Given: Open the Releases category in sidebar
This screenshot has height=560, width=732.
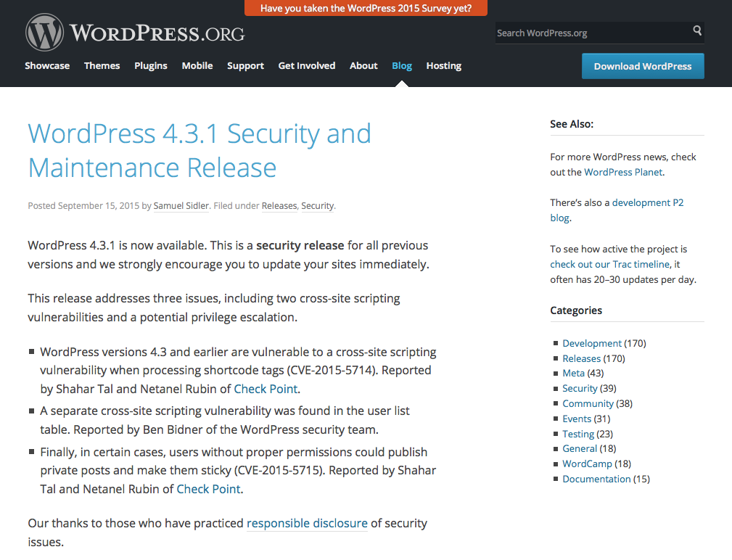Looking at the screenshot, I should pyautogui.click(x=582, y=359).
